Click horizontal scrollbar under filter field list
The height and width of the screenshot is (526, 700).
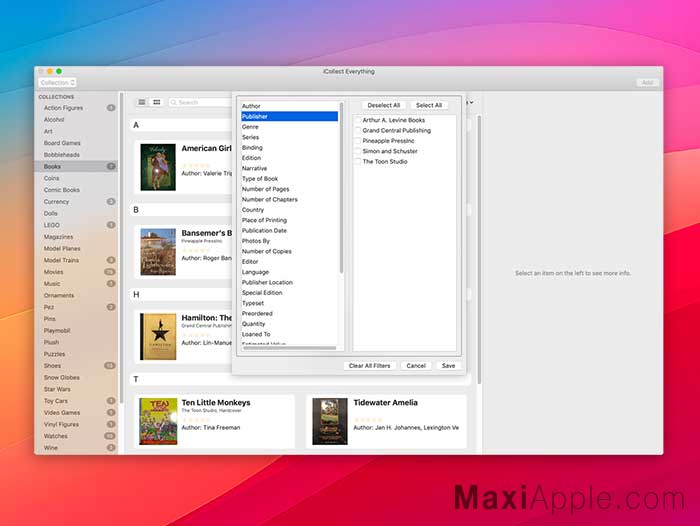289,348
